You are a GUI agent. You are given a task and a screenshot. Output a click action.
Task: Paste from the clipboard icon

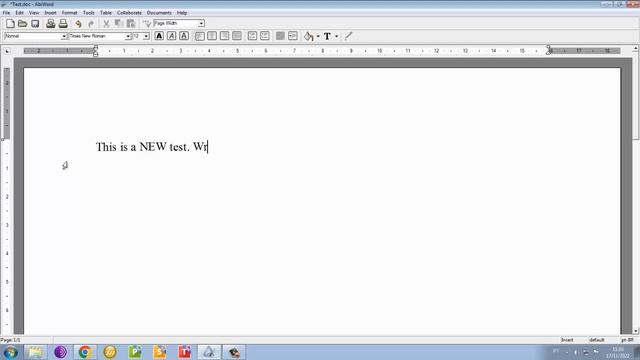tap(131, 24)
